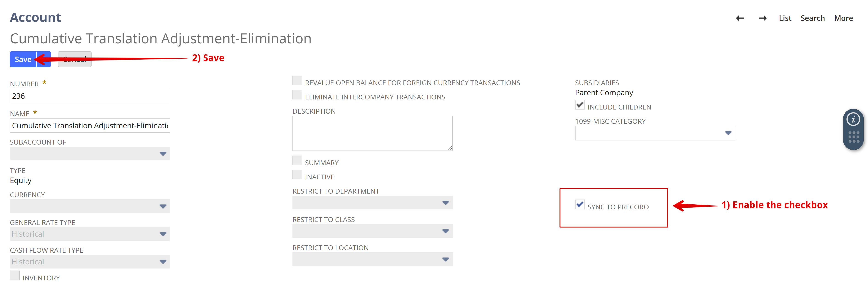Expand the Restrict to Class dropdown

coord(372,231)
